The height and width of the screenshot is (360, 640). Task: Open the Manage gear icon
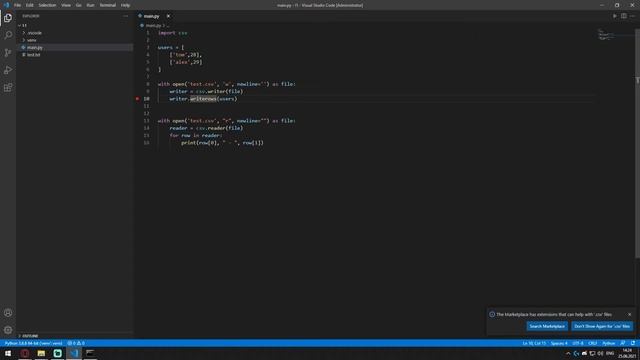point(8,330)
